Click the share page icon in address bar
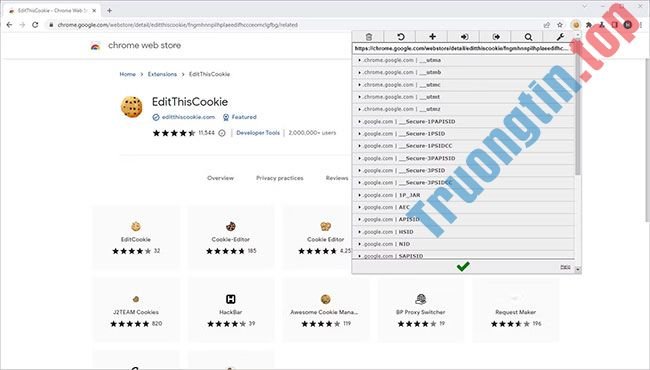 [x=547, y=25]
